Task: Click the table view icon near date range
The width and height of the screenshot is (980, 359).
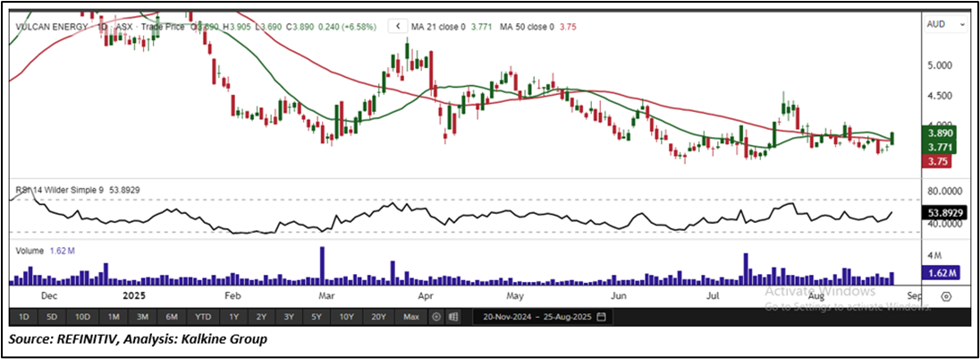Action: (x=453, y=316)
